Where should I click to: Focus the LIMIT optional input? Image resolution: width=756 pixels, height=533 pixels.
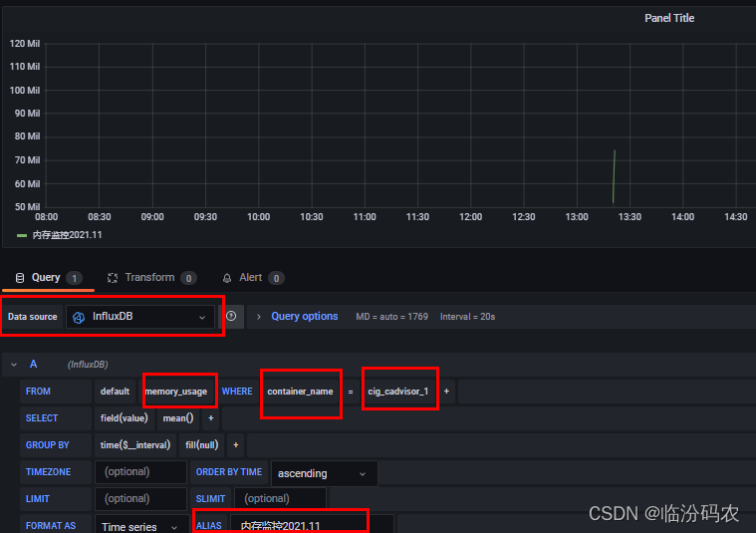pos(140,499)
